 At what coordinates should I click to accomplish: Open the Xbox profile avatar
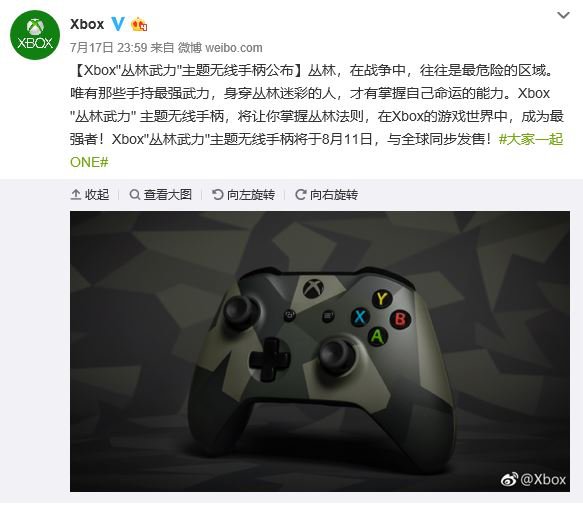35,35
